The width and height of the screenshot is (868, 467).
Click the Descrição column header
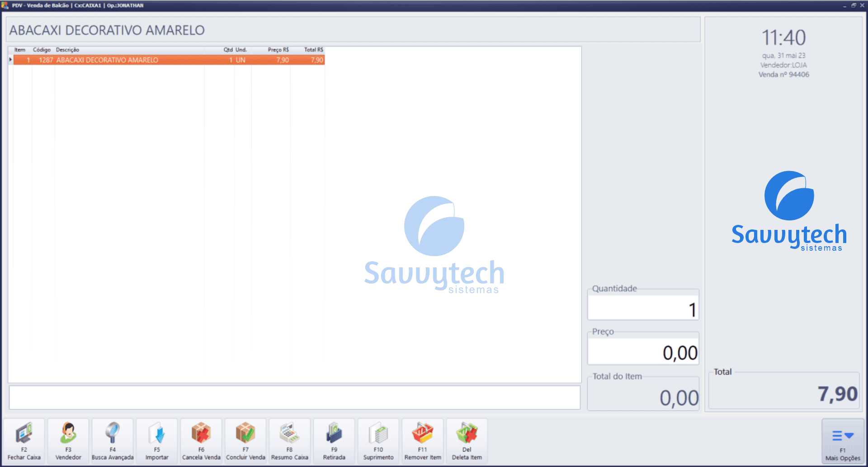[x=67, y=50]
